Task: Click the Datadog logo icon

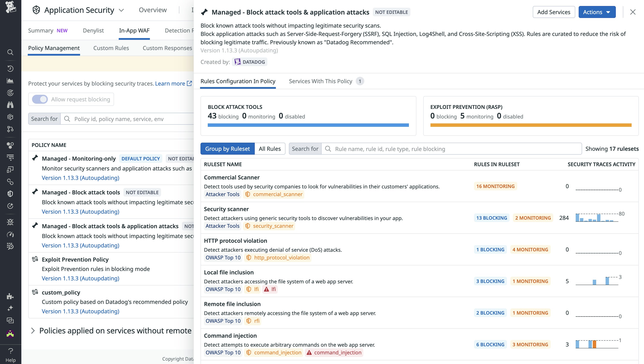Action: (10, 7)
